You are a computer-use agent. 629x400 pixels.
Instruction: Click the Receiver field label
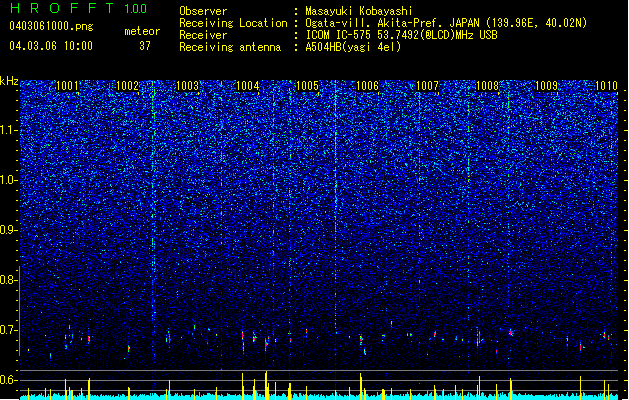tap(203, 35)
